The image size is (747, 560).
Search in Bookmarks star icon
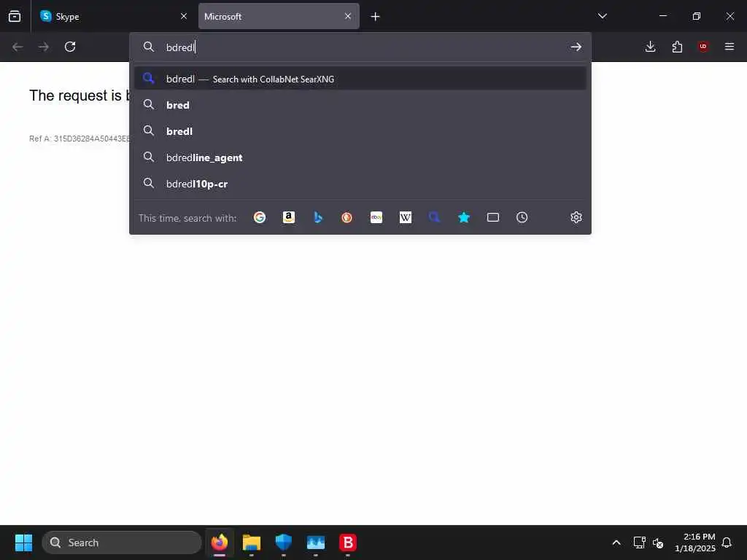[464, 217]
